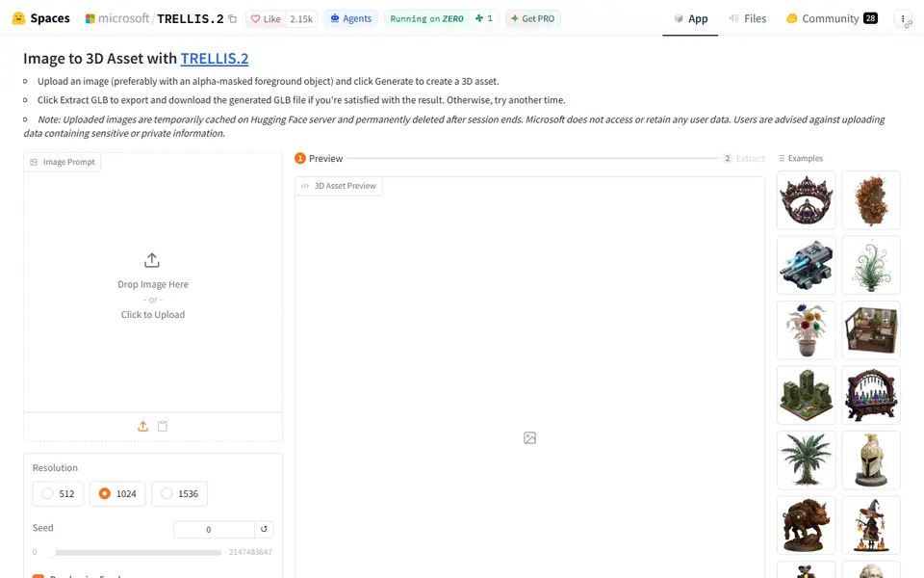924x578 pixels.
Task: Select the potion shelf example thumbnail
Action: [x=871, y=395]
